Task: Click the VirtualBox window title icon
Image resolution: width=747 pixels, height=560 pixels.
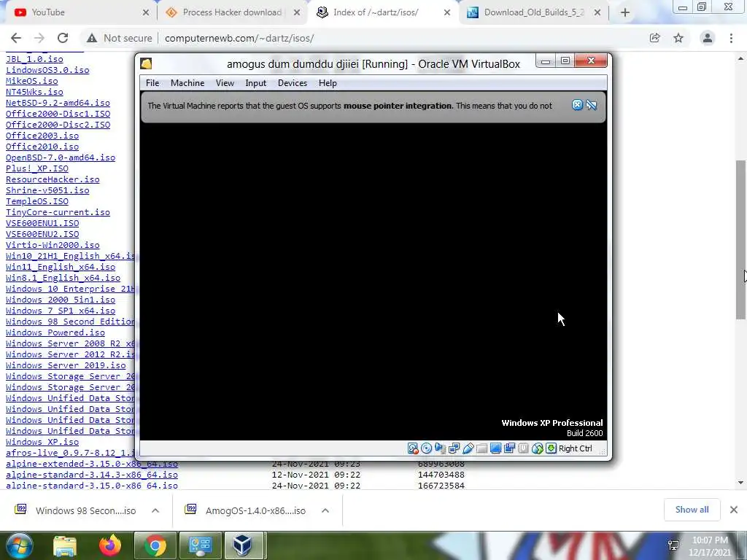Action: click(x=146, y=63)
